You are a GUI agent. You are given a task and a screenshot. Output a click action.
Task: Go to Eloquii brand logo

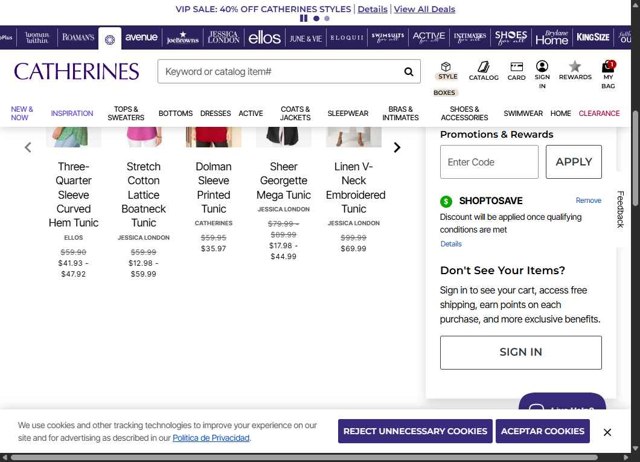[347, 38]
